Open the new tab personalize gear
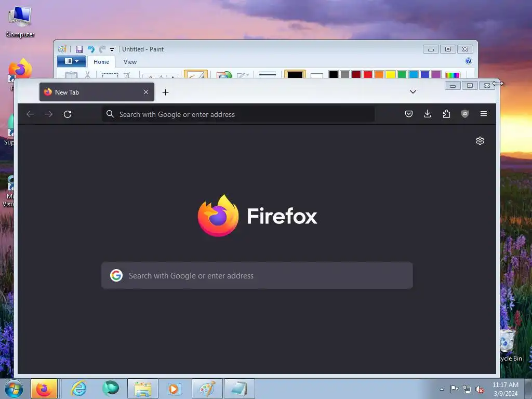532x399 pixels. (480, 141)
